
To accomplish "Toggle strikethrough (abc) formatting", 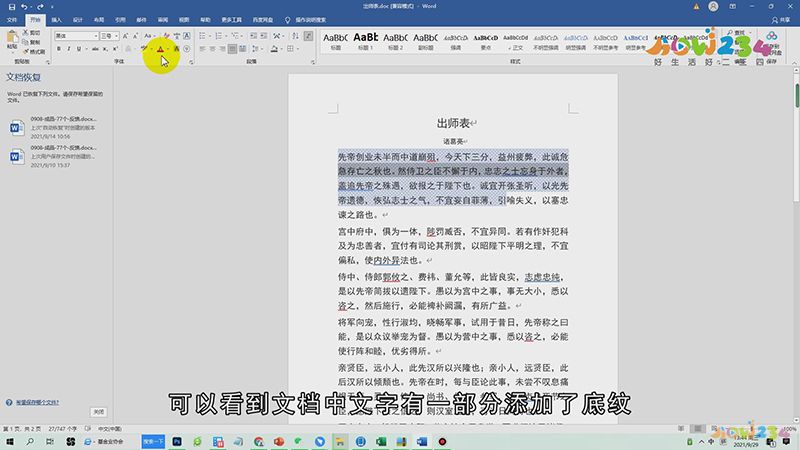I will (95, 49).
